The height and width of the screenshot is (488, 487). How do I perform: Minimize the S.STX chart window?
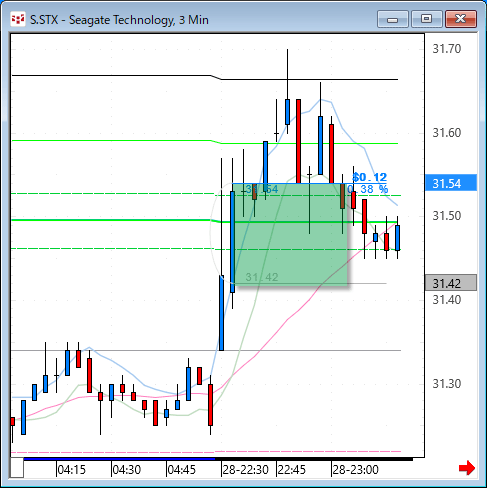point(393,19)
